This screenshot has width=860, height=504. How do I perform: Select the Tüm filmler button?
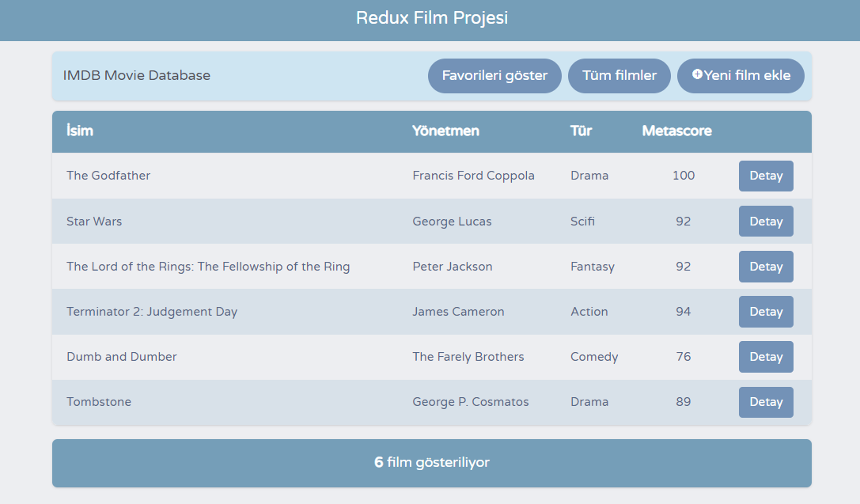[619, 76]
